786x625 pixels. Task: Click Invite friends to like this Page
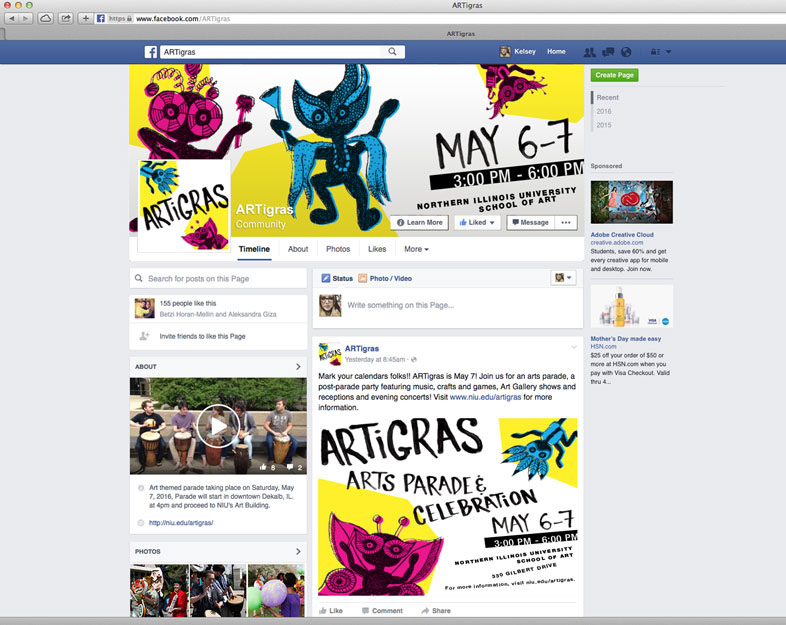(202, 336)
